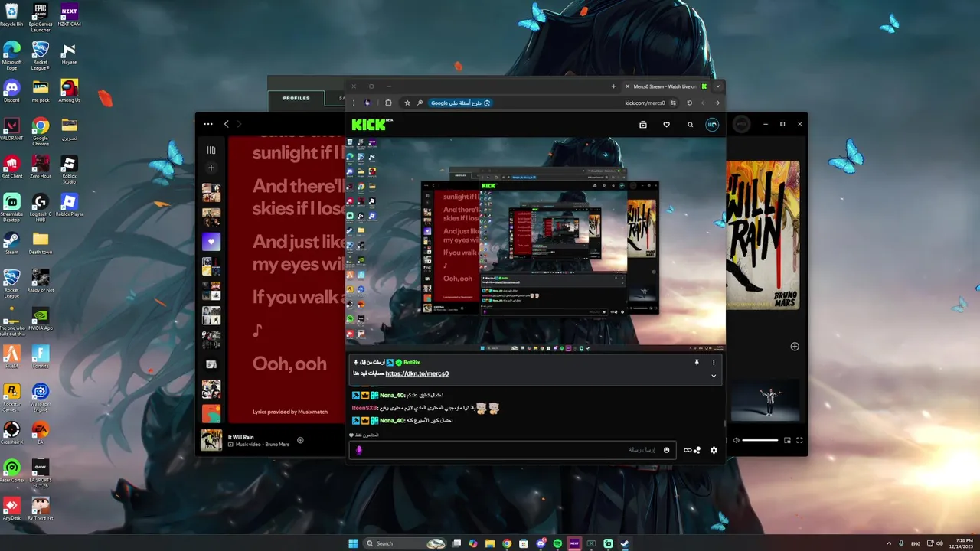Toggle Your Library in Spotify sidebar
The width and height of the screenshot is (980, 551).
click(x=211, y=150)
